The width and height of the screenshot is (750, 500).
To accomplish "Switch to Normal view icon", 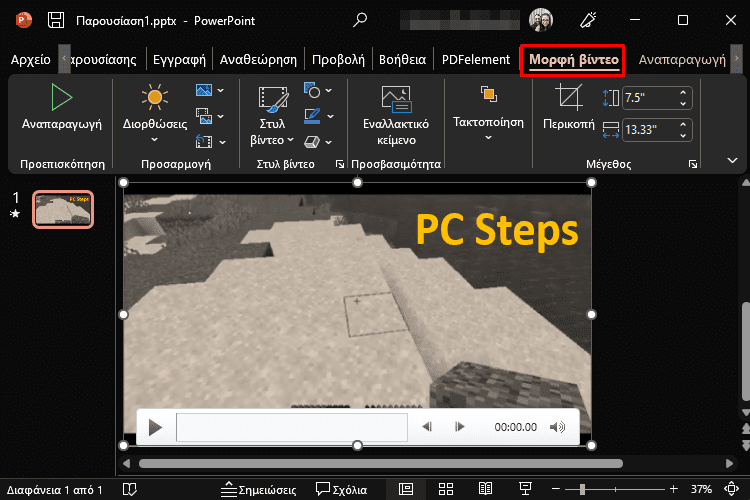I will pyautogui.click(x=406, y=489).
